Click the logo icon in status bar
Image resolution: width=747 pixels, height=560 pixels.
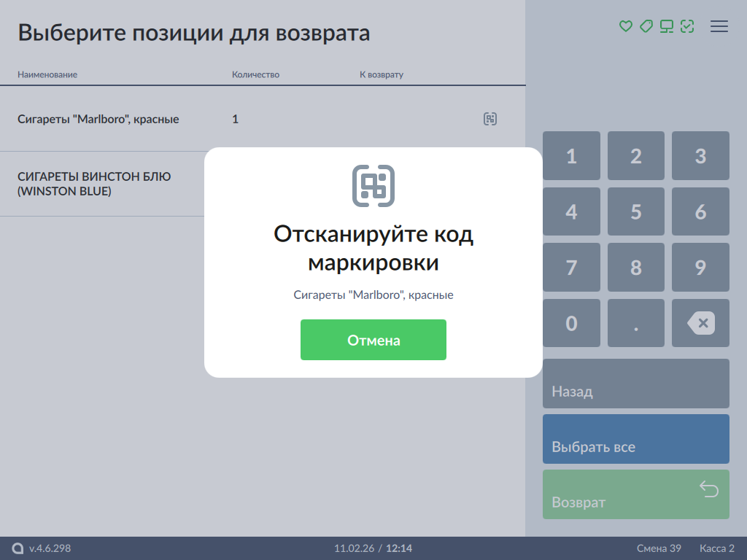click(x=18, y=548)
